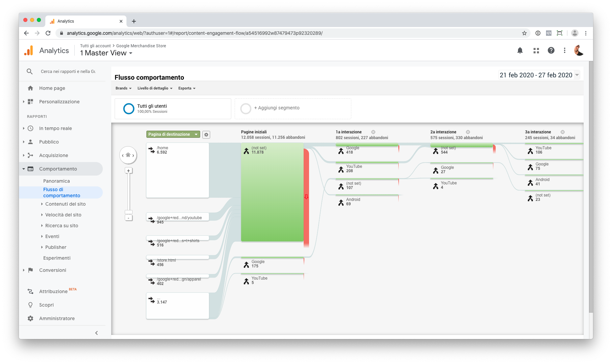Screen dimensions: 612x364
Task: Remove the 2a interazione column
Action: [468, 132]
